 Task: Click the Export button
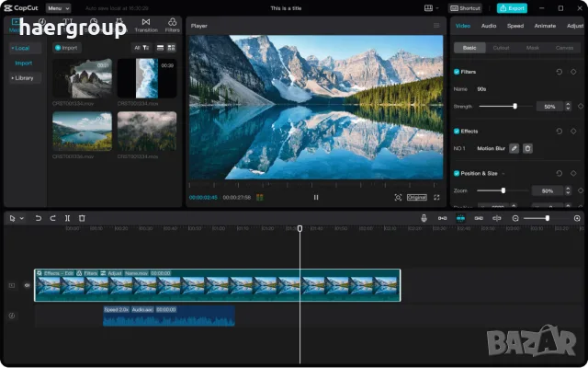512,8
